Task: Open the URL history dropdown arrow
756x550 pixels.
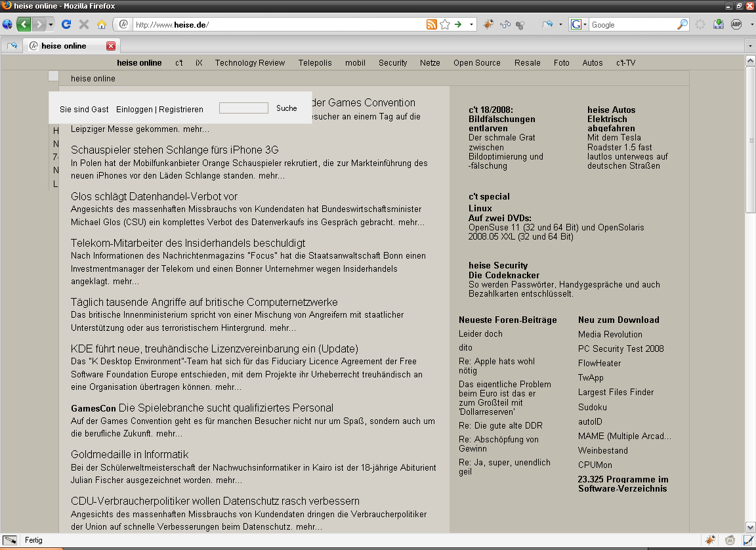Action: (x=471, y=24)
